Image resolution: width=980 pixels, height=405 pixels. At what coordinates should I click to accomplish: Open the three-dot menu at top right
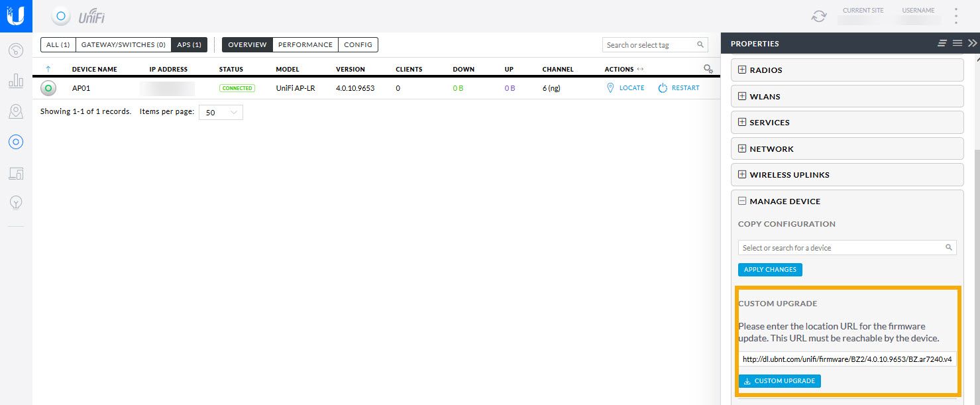tap(956, 16)
